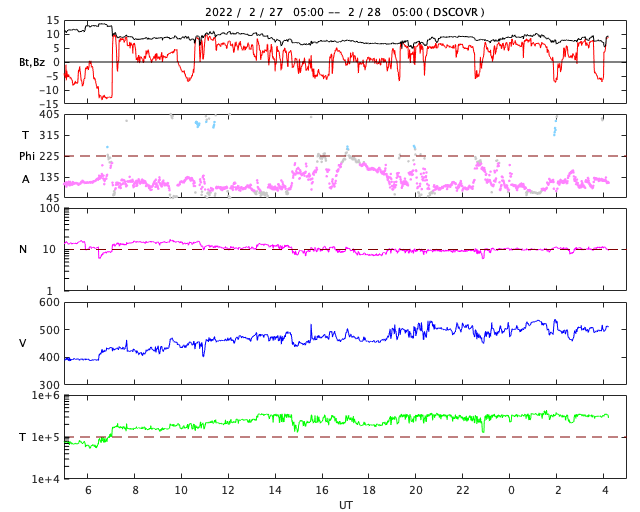The width and height of the screenshot is (640, 512).
Task: Click the "V" velocity axis label
Action: click(x=23, y=343)
